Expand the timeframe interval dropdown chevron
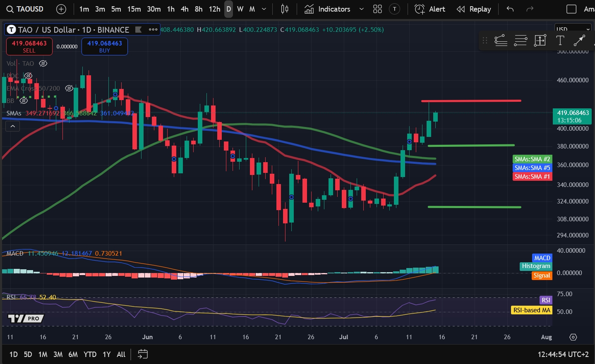Image resolution: width=595 pixels, height=364 pixels. click(x=264, y=9)
